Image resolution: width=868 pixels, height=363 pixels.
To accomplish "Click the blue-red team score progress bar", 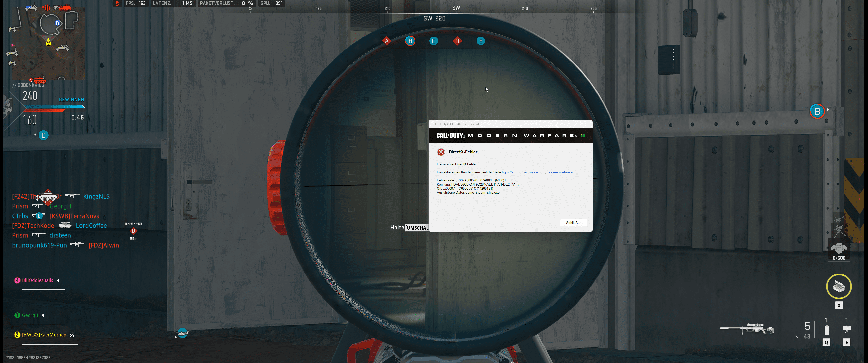I will coord(54,108).
